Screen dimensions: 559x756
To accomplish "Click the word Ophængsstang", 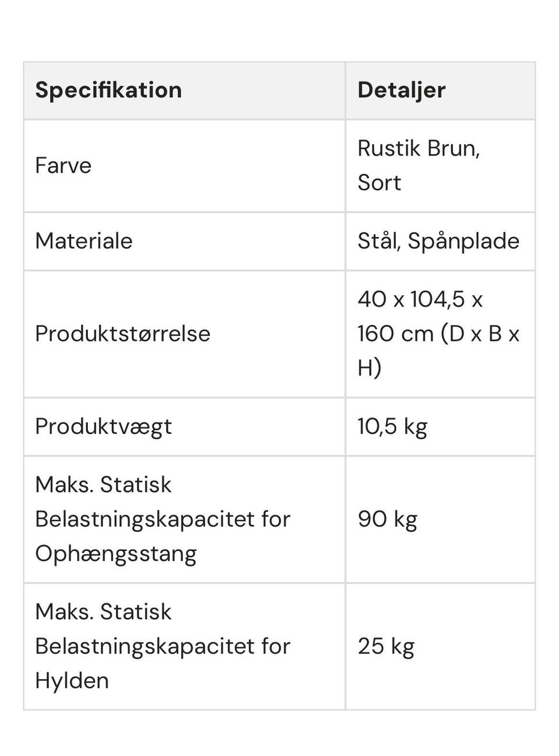I will point(115,553).
